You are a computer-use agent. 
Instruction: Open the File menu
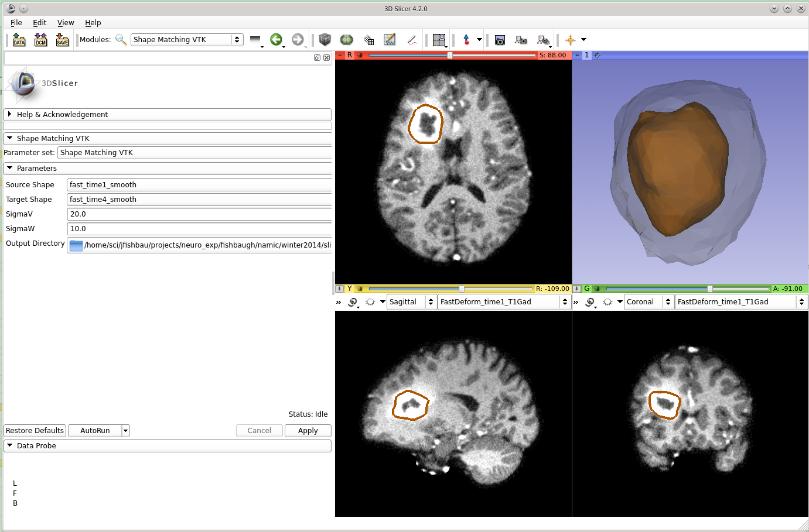coord(16,23)
